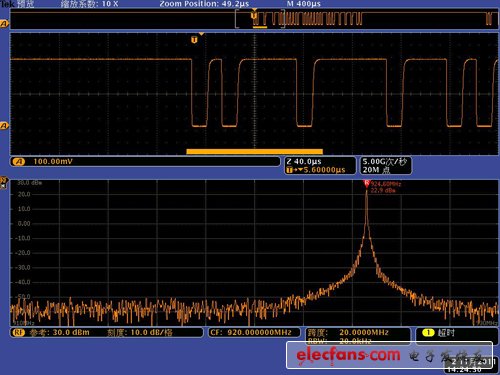This screenshot has width=500, height=375.
Task: Click the trigger T marker in overview strip
Action: (x=254, y=16)
